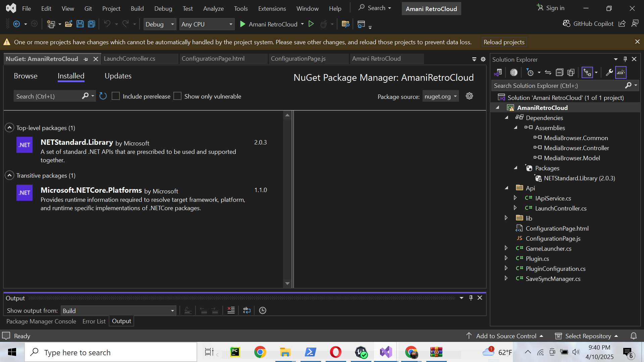Screen dimensions: 644x362
Task: Start debugging Amani RetroCloud with green play button
Action: tap(242, 24)
